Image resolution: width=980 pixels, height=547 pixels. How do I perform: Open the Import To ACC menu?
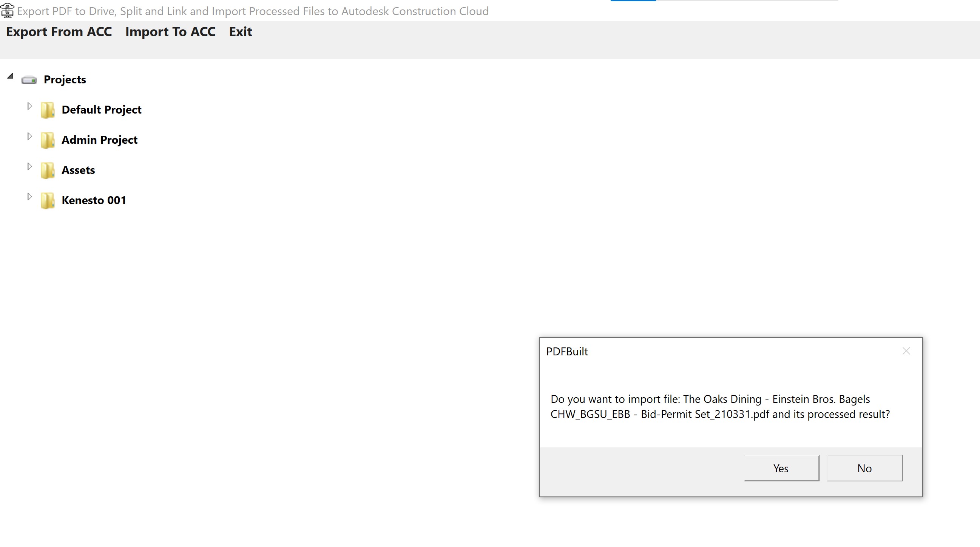pyautogui.click(x=170, y=32)
